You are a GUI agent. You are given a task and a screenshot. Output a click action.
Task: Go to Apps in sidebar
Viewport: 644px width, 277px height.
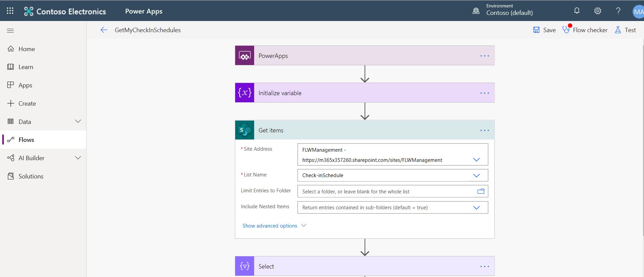click(43, 85)
